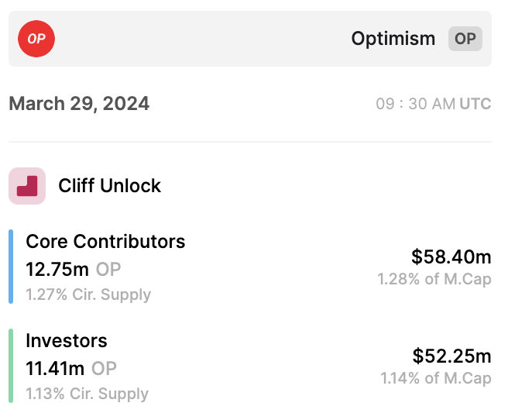
Task: Click the red Optimism OP logo icon
Action: (x=36, y=39)
